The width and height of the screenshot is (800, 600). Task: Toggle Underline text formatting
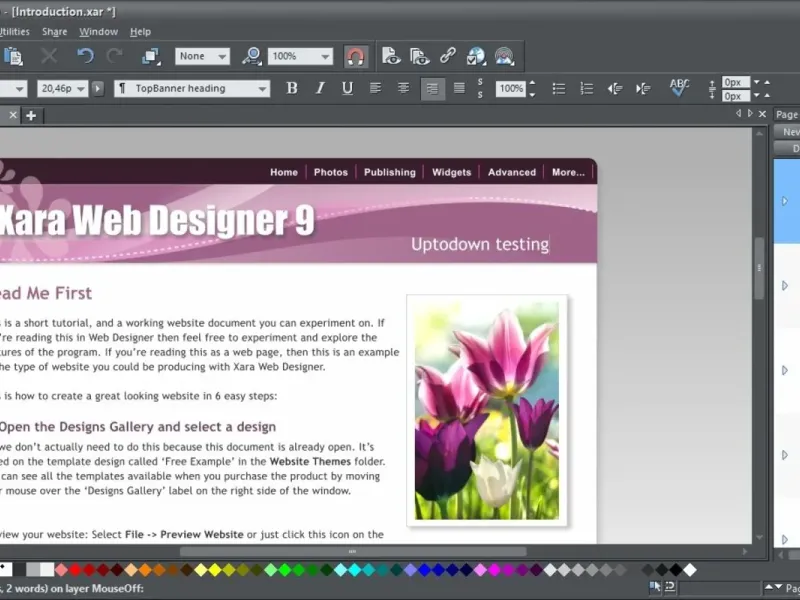coord(347,88)
